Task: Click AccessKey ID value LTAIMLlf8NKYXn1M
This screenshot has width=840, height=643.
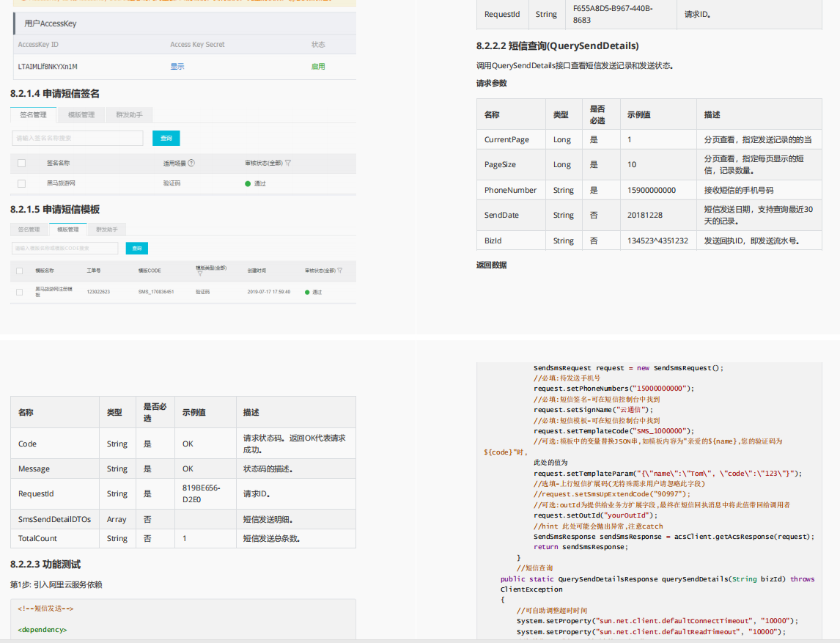Action: [x=48, y=67]
